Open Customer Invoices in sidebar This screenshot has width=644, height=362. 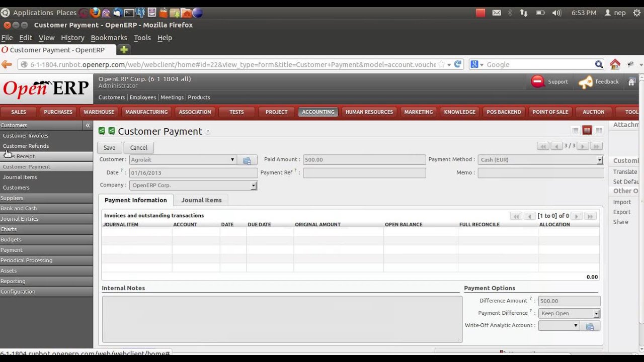tap(26, 136)
